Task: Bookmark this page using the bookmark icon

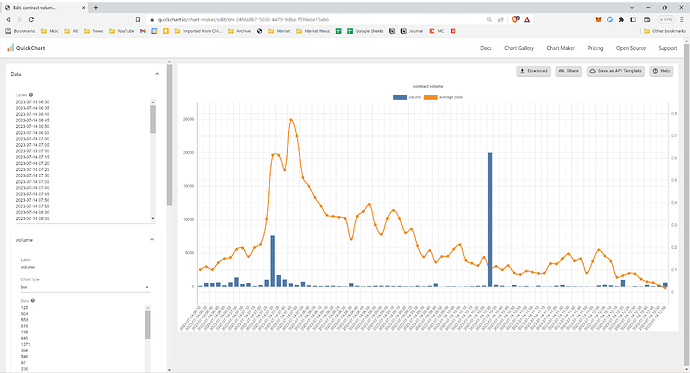Action: coord(138,20)
